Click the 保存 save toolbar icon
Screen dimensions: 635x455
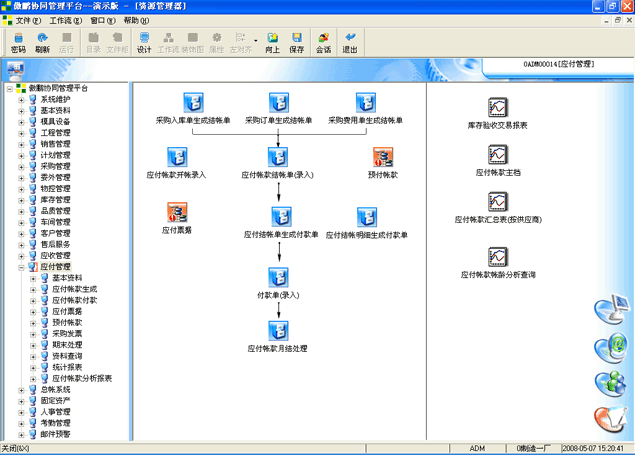click(297, 42)
